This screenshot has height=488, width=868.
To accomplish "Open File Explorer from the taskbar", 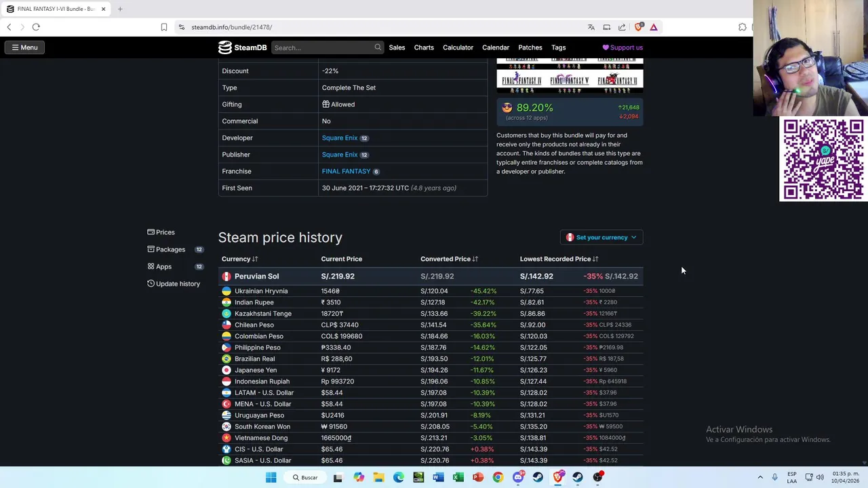I will 378,477.
